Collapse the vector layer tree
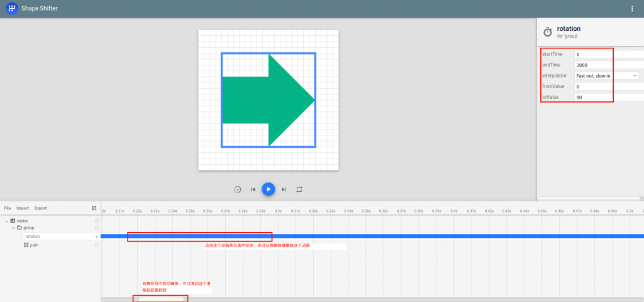644x302 pixels. coord(6,221)
